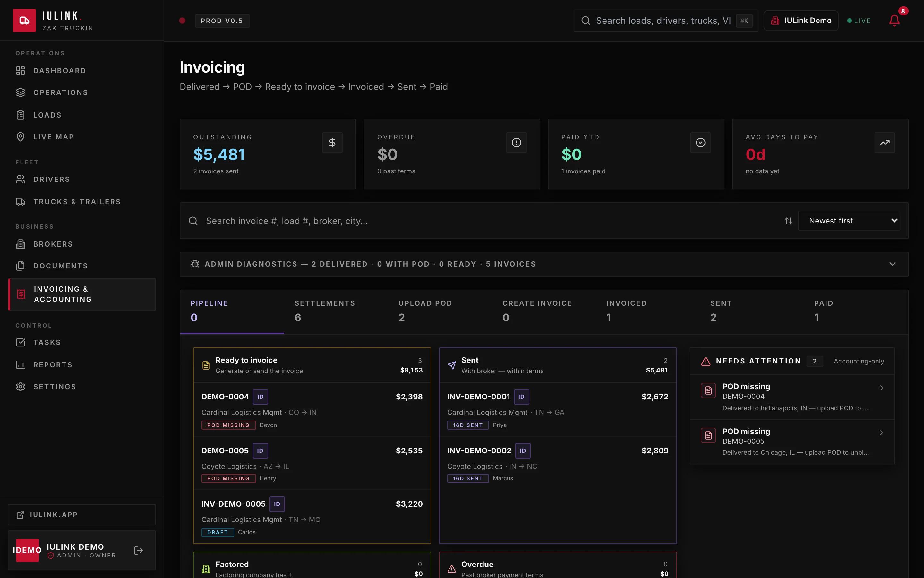Click the sort order arrows icon
The height and width of the screenshot is (578, 924).
pos(789,221)
